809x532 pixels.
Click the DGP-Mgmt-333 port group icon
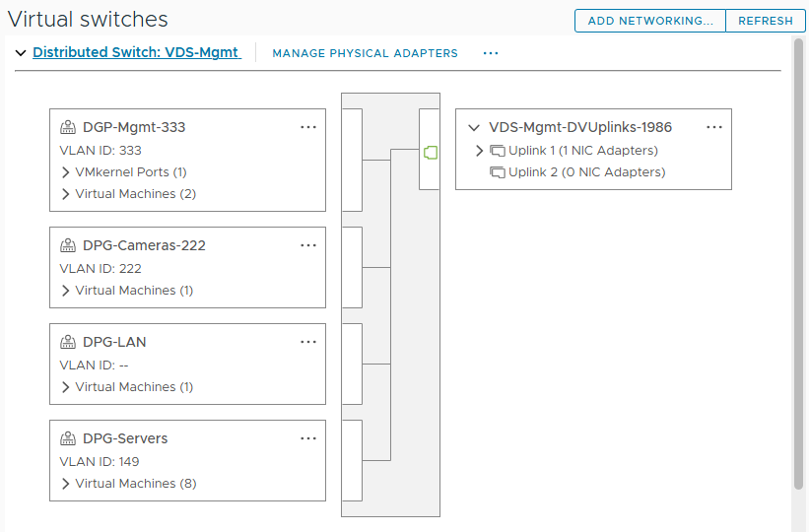pyautogui.click(x=68, y=127)
